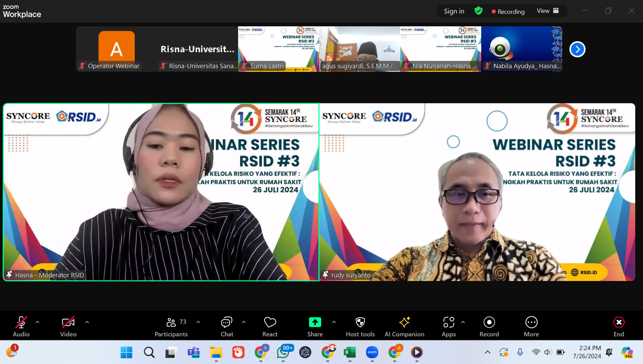Show next participants with the blue arrow
643x364 pixels.
pyautogui.click(x=577, y=49)
